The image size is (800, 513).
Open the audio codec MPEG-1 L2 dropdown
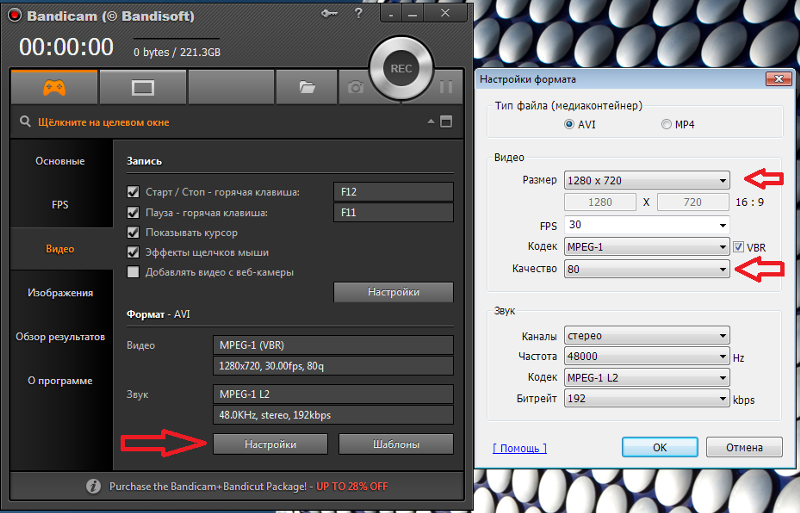pos(646,378)
